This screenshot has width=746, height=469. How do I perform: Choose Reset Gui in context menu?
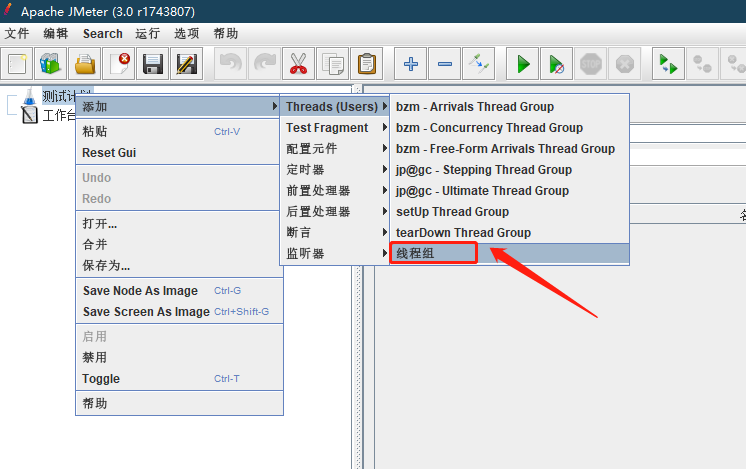coord(179,152)
